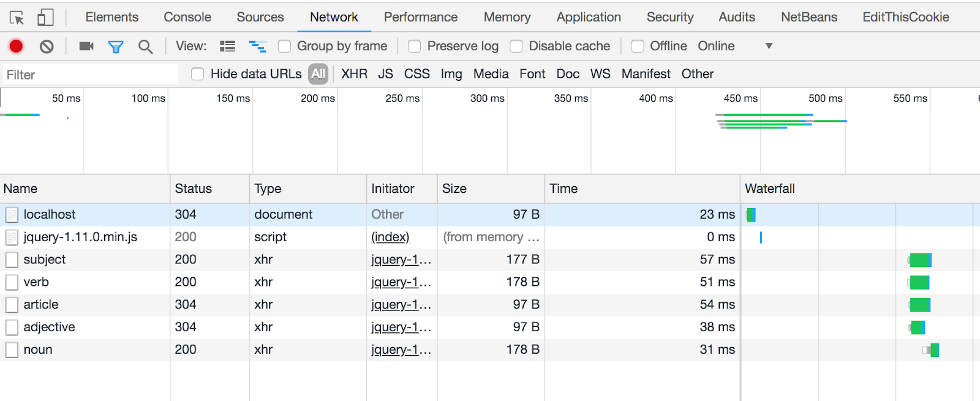
Task: Show overview with the waterfall view icon
Action: pyautogui.click(x=257, y=46)
